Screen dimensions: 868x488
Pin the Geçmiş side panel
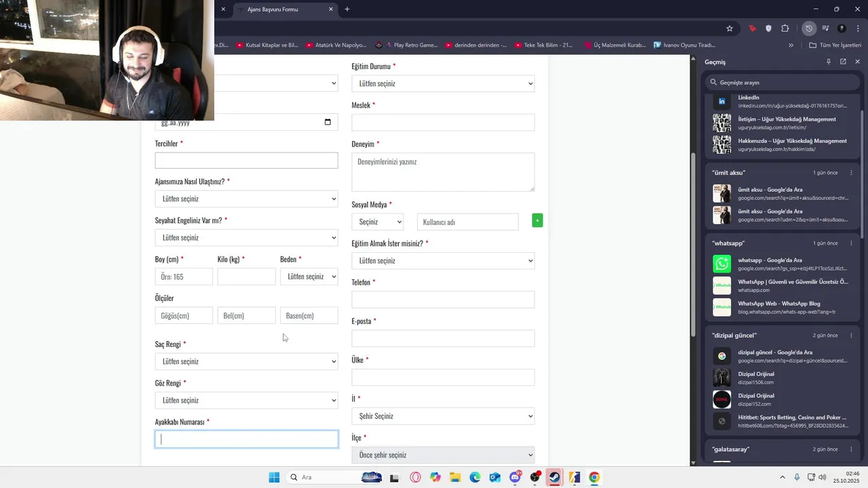(828, 62)
